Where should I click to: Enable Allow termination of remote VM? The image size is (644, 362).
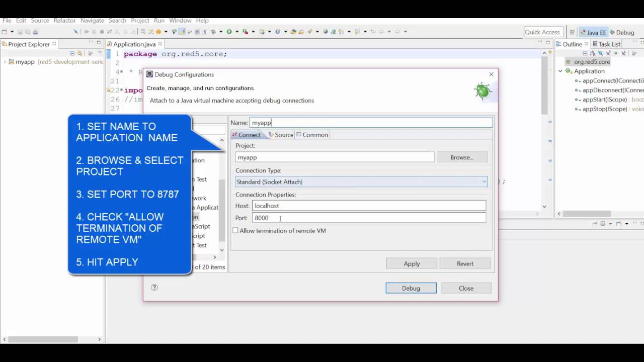(235, 230)
